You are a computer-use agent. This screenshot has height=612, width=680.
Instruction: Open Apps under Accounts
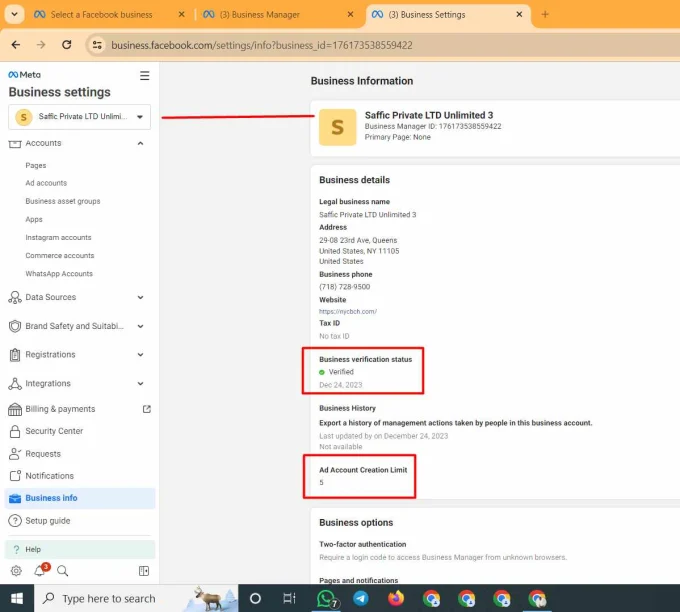34,219
